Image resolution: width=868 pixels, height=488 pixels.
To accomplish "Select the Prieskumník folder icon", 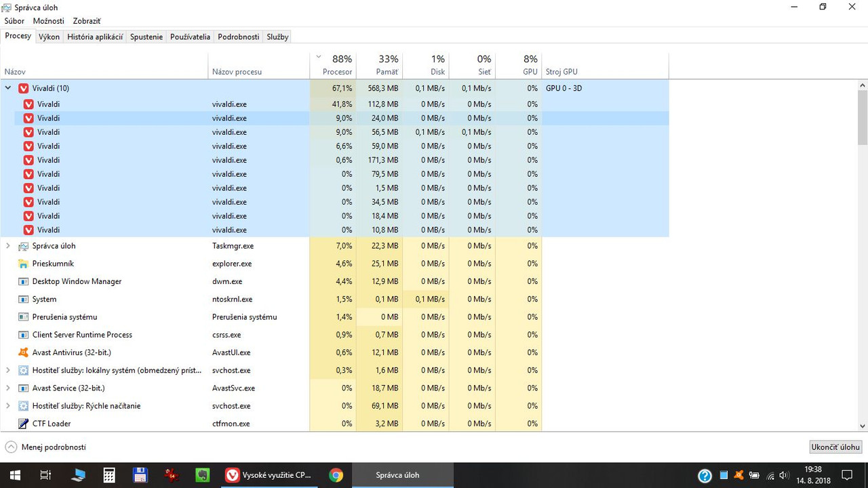I will click(x=23, y=264).
